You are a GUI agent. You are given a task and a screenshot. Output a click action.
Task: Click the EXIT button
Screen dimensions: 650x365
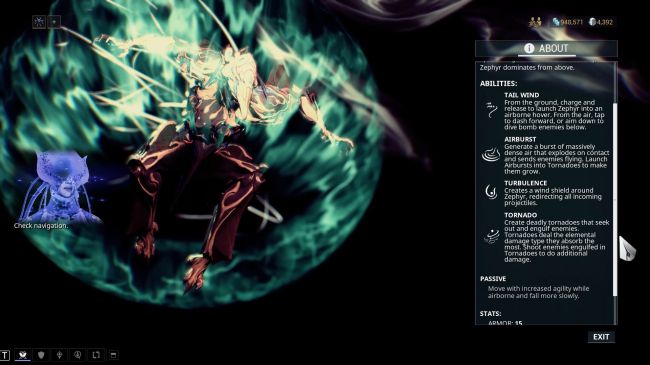(601, 337)
